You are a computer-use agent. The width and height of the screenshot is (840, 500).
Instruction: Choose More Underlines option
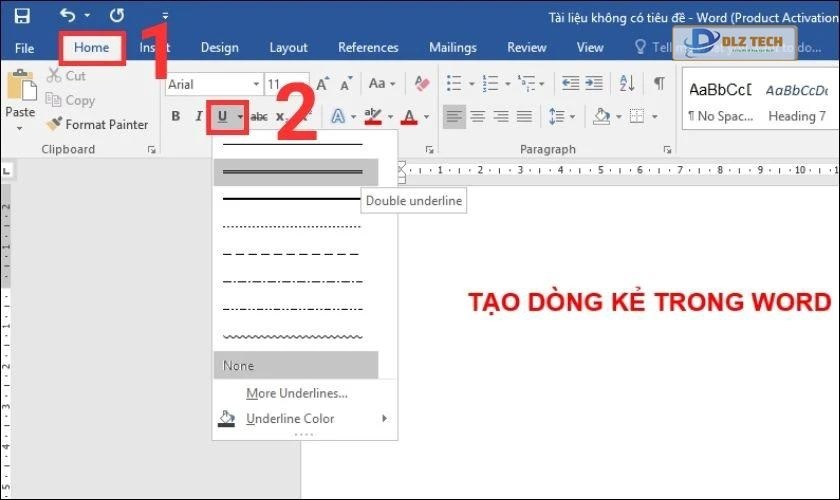[x=296, y=393]
